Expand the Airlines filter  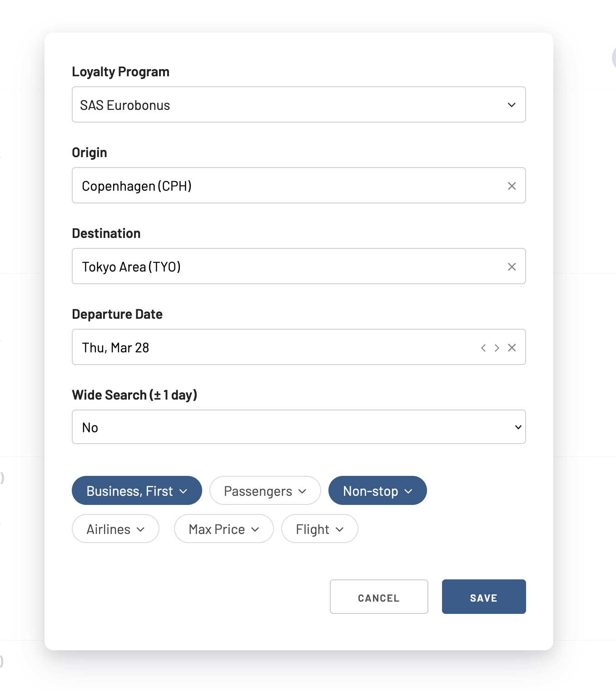115,529
